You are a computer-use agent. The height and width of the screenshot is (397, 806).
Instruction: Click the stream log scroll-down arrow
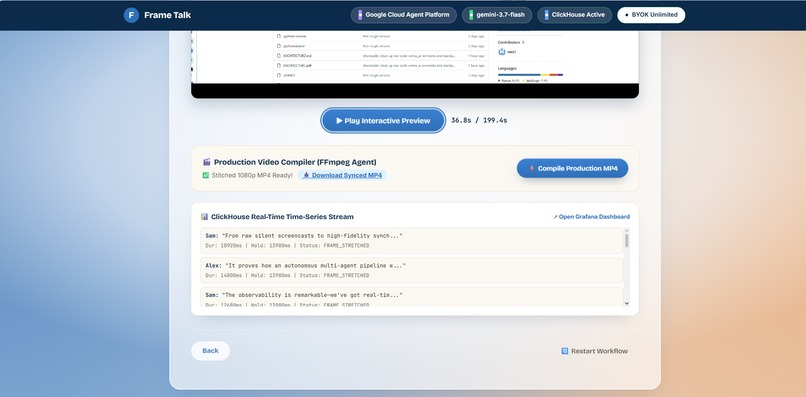pos(626,303)
